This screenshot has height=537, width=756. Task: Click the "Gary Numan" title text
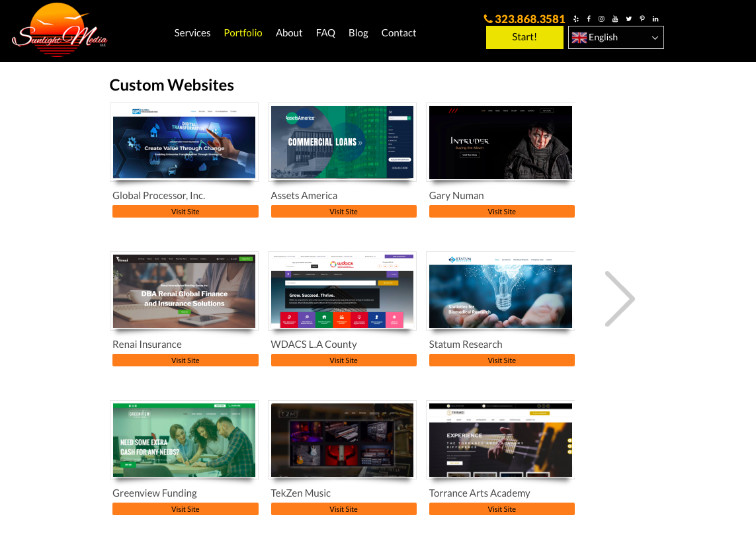pos(456,196)
